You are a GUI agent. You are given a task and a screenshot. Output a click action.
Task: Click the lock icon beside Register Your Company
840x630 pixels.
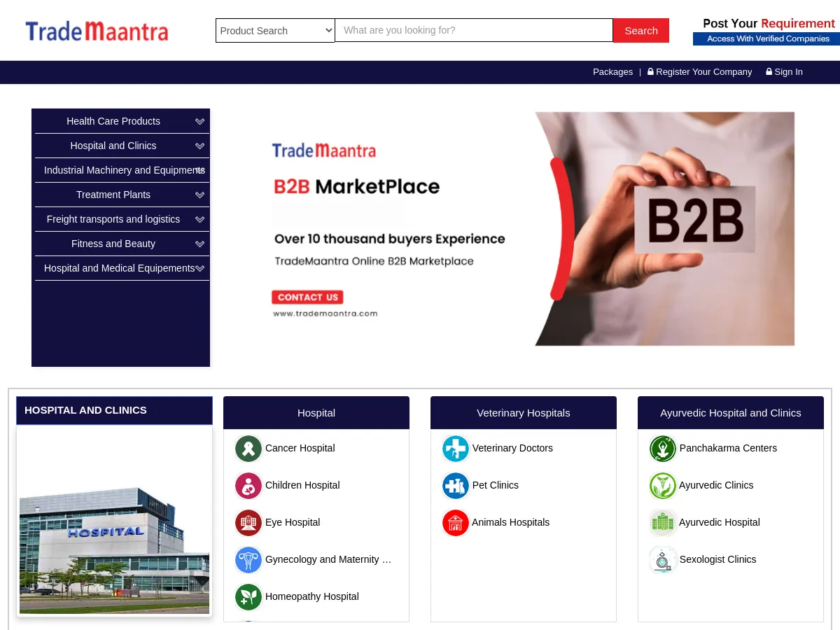point(650,71)
